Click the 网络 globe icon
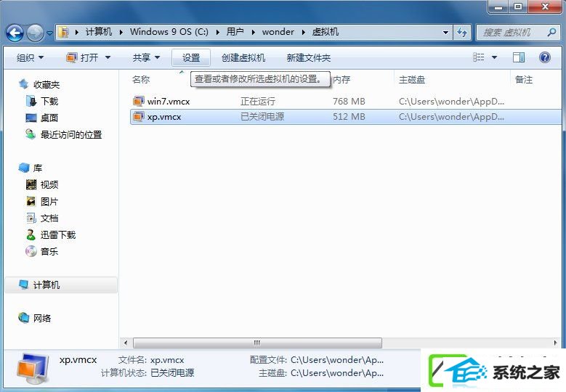 click(x=23, y=318)
